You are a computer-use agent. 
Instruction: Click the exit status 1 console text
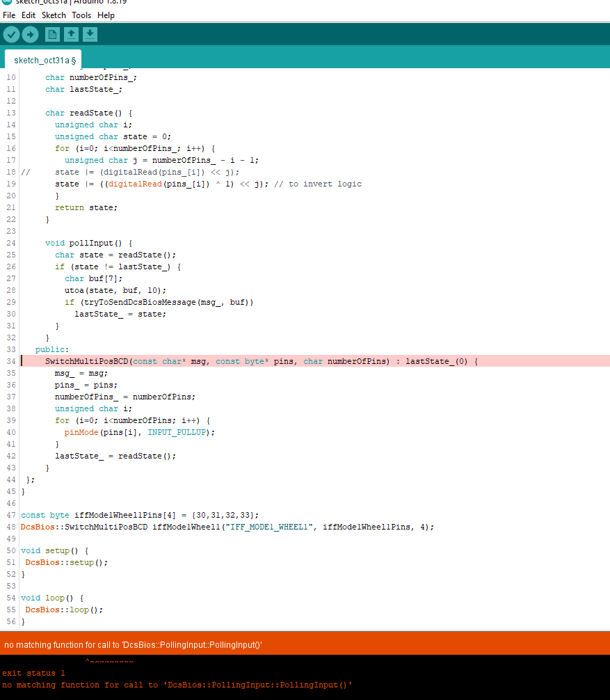tap(33, 673)
